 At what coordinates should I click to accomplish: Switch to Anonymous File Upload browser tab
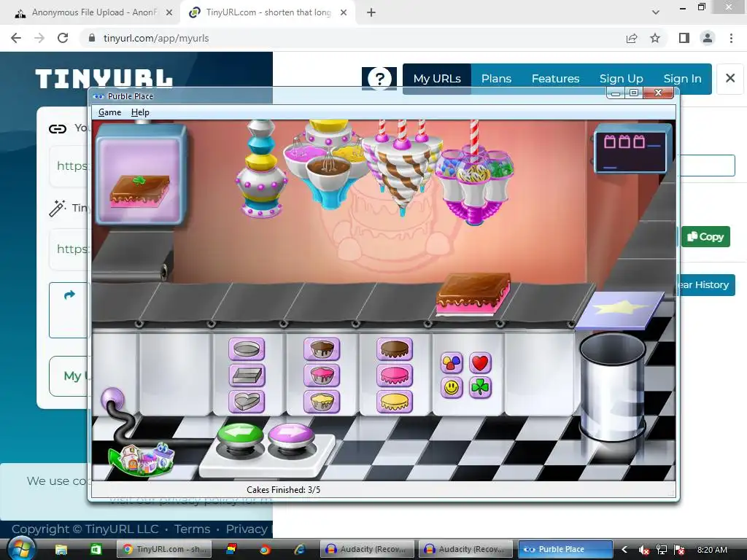point(94,12)
